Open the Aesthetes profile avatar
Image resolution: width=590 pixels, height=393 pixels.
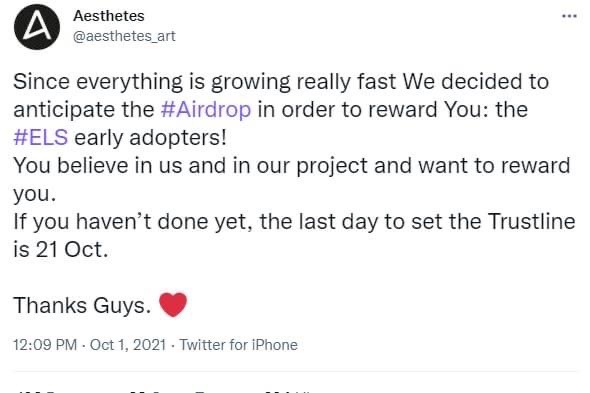36,27
